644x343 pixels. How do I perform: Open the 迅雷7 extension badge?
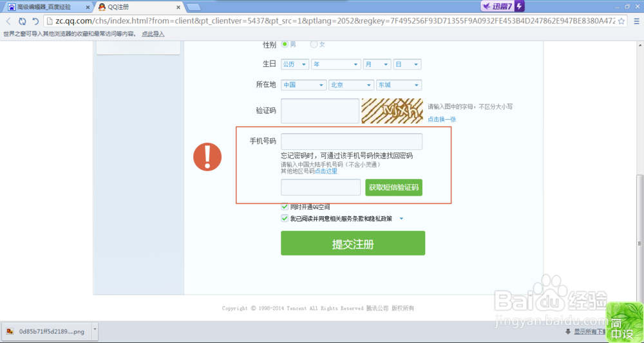coord(503,6)
